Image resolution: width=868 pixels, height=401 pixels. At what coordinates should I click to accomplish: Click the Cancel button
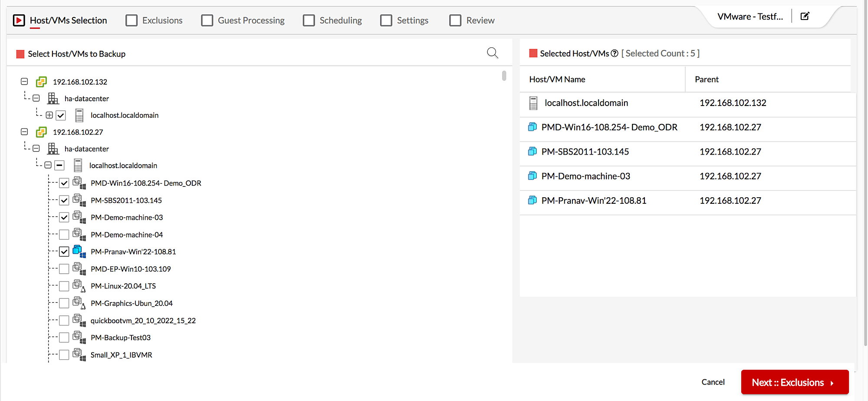click(713, 382)
